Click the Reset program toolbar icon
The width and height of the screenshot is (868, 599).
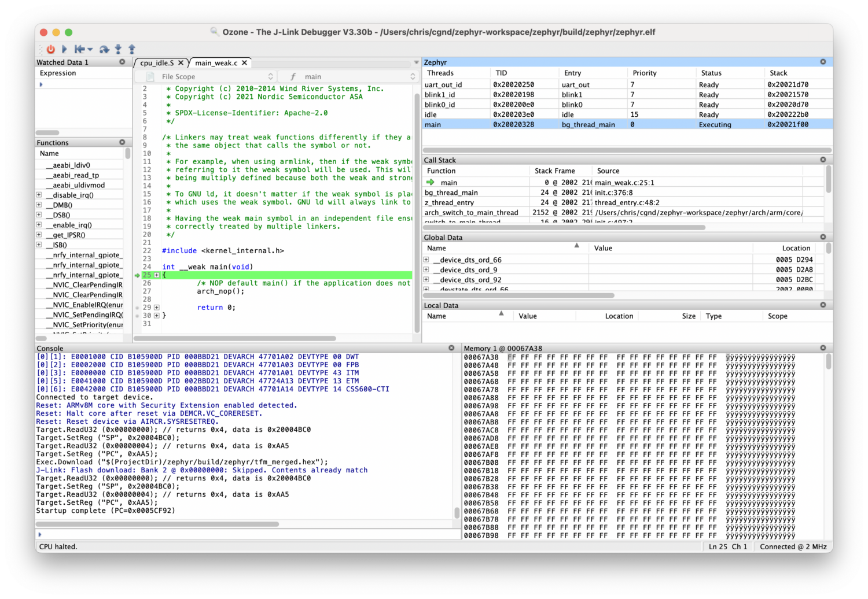[x=79, y=49]
